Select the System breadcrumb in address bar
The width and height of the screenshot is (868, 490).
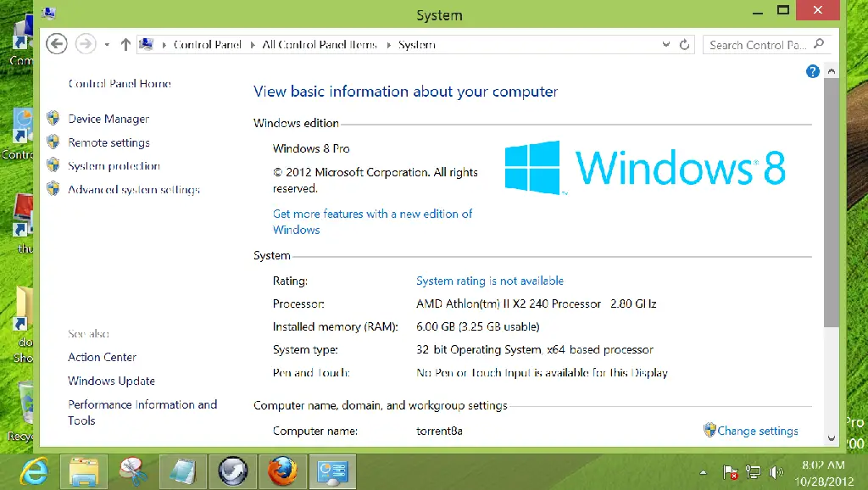coord(417,45)
